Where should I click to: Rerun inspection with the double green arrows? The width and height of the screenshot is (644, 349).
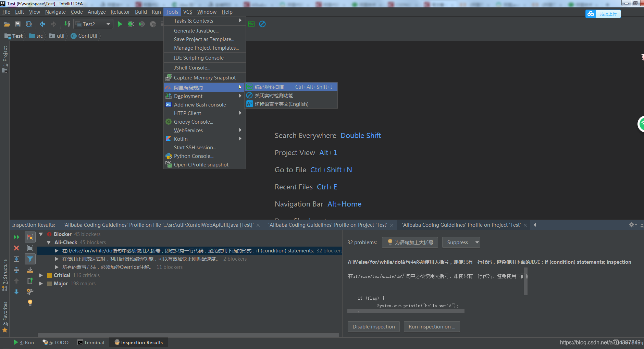coord(16,237)
